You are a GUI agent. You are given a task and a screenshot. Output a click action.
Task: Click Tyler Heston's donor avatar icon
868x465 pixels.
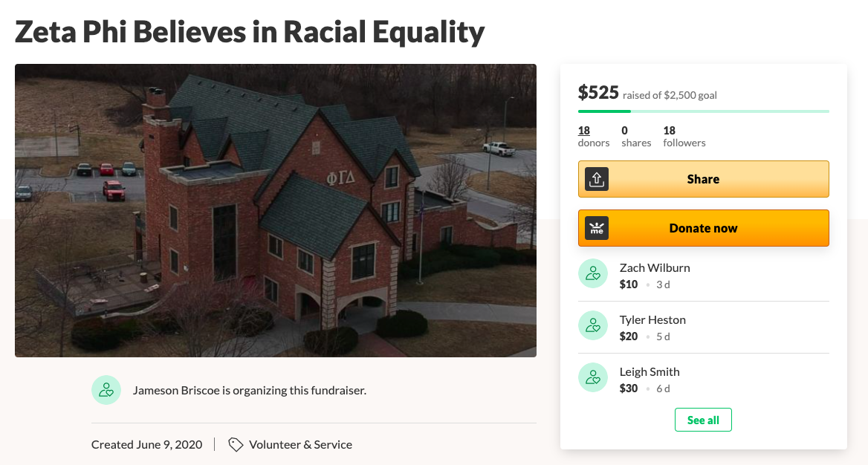pyautogui.click(x=593, y=325)
